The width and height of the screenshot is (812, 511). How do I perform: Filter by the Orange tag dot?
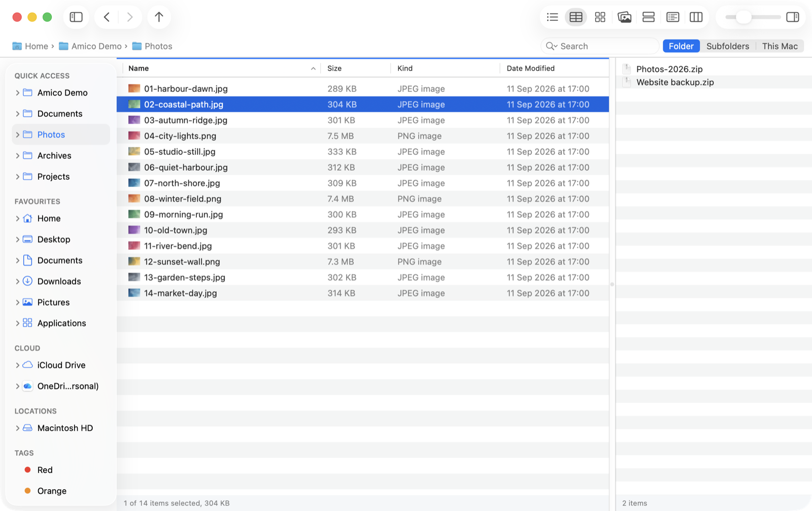tap(28, 491)
